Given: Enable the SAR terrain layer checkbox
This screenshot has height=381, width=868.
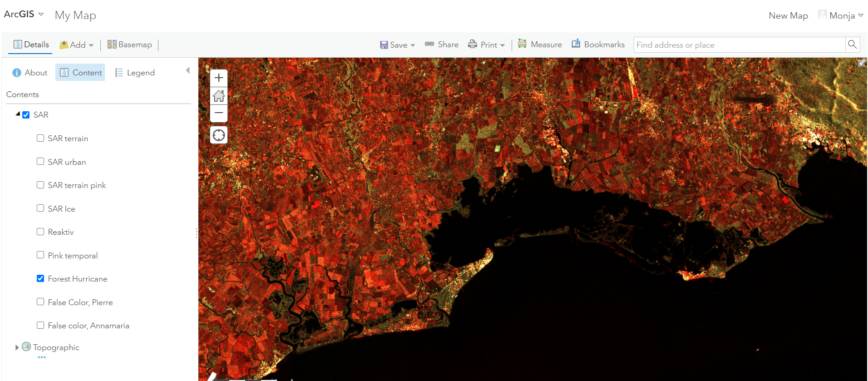Looking at the screenshot, I should click(x=40, y=138).
